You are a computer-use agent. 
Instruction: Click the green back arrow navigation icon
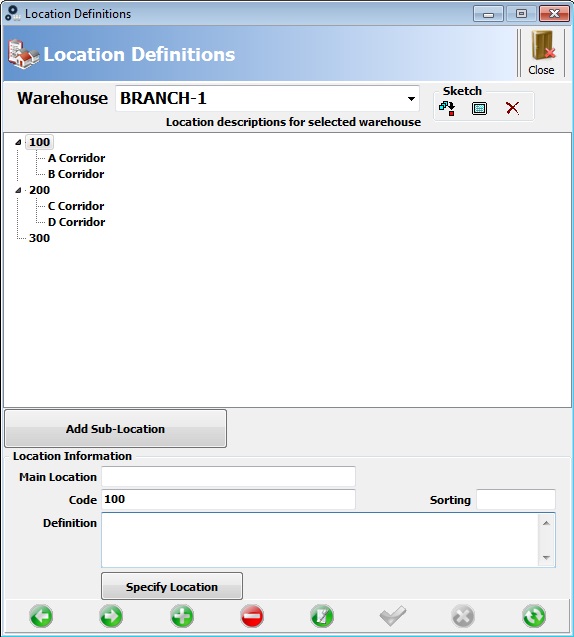pyautogui.click(x=41, y=616)
